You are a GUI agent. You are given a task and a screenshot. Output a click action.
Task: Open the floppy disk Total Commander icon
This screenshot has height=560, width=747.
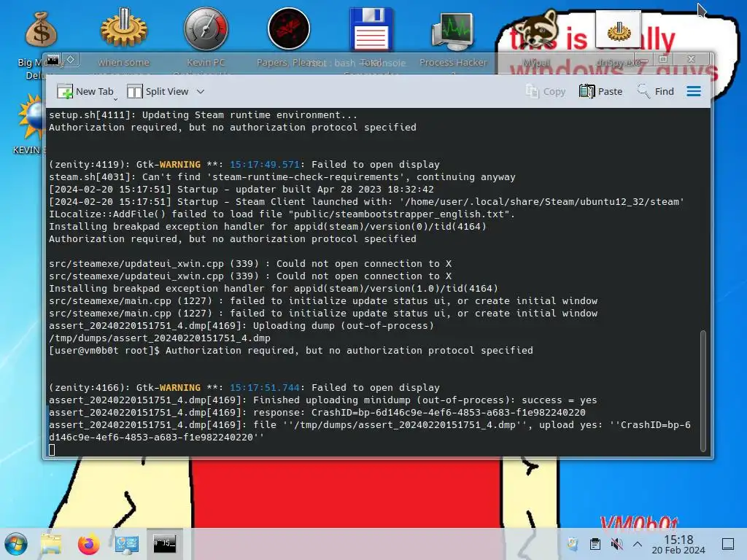click(371, 28)
